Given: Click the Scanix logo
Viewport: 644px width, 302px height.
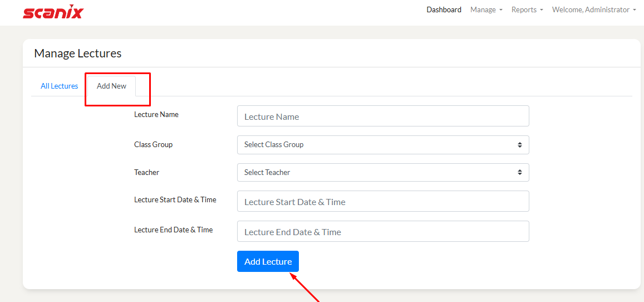Looking at the screenshot, I should pyautogui.click(x=52, y=12).
